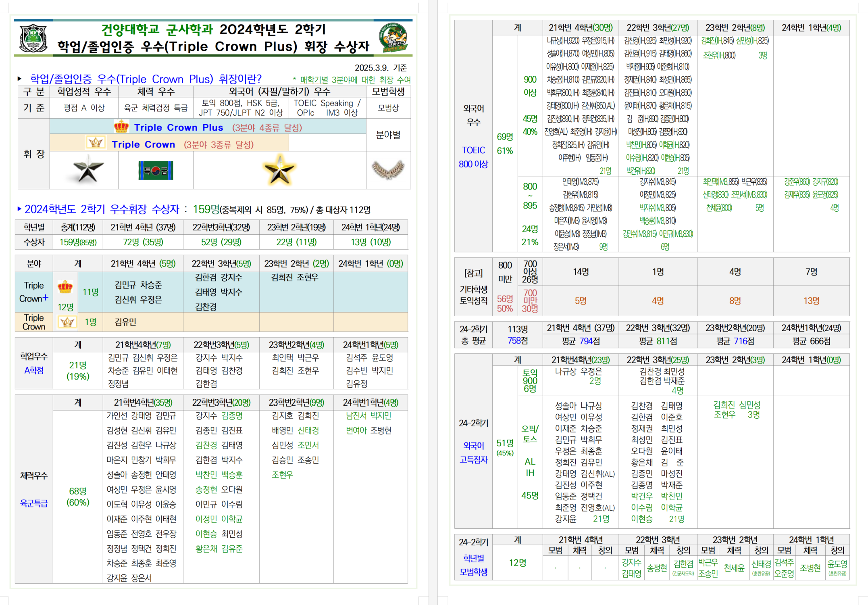This screenshot has height=605, width=868.
Task: Click the Konyang Military university emblem
Action: (33, 38)
